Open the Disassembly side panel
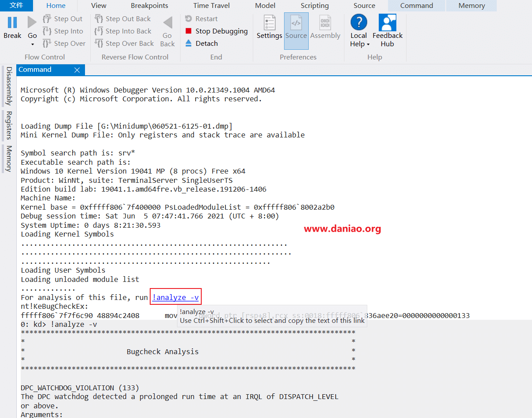Image resolution: width=532 pixels, height=418 pixels. pyautogui.click(x=9, y=86)
